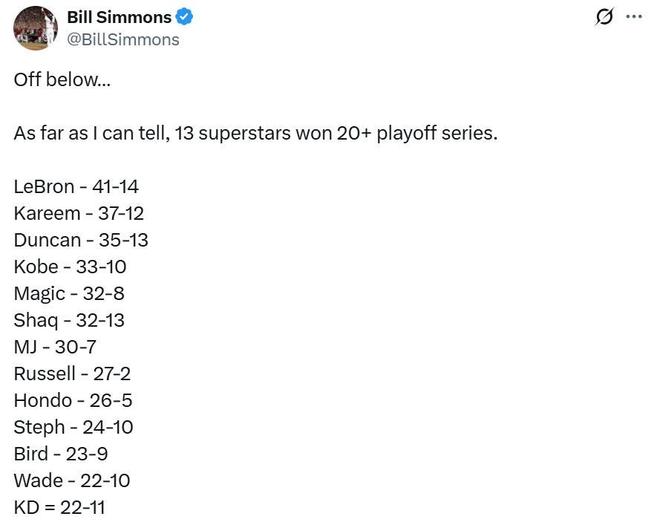Select the 'Kobe - 33-10' line
Image resolution: width=660 pixels, height=525 pixels.
pyautogui.click(x=70, y=267)
